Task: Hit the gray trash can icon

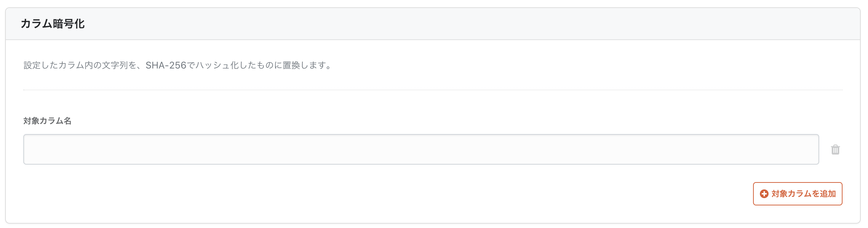Action: click(835, 150)
